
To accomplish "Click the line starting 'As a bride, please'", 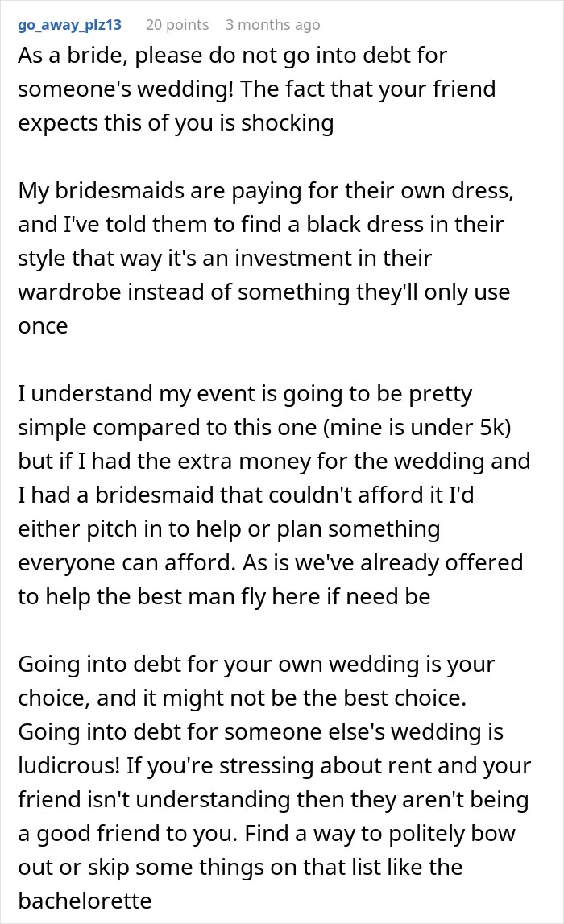I will (x=232, y=56).
